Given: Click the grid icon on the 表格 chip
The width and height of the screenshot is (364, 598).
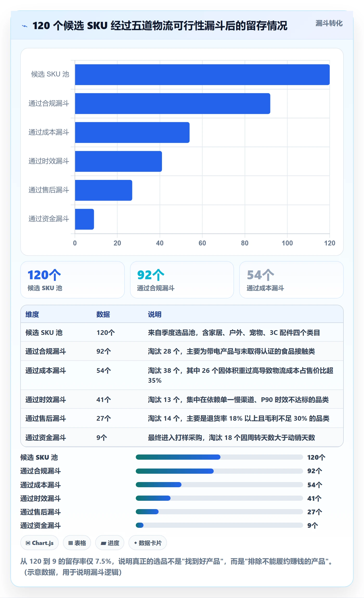Looking at the screenshot, I should pyautogui.click(x=70, y=543).
